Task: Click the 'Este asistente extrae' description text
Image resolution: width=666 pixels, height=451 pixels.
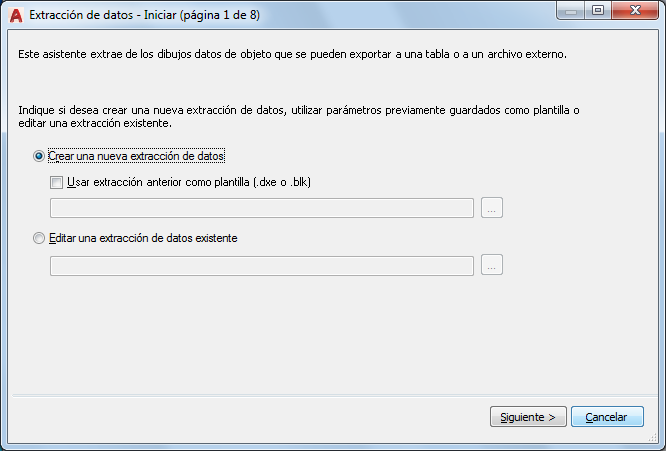Action: click(x=292, y=54)
